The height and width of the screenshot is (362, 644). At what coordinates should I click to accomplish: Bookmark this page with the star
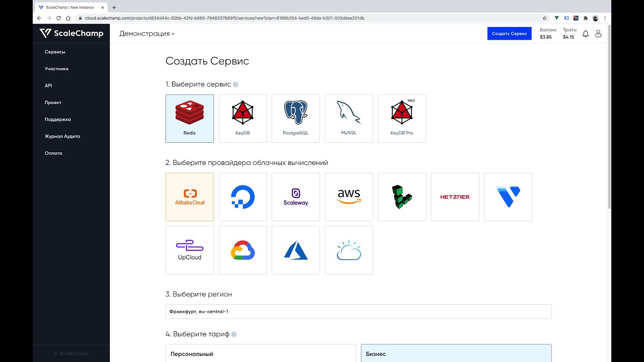[544, 18]
